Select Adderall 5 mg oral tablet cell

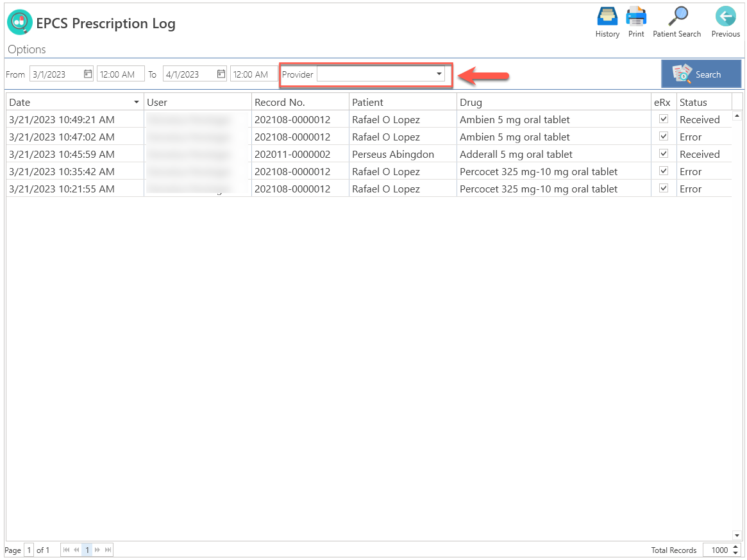[553, 154]
